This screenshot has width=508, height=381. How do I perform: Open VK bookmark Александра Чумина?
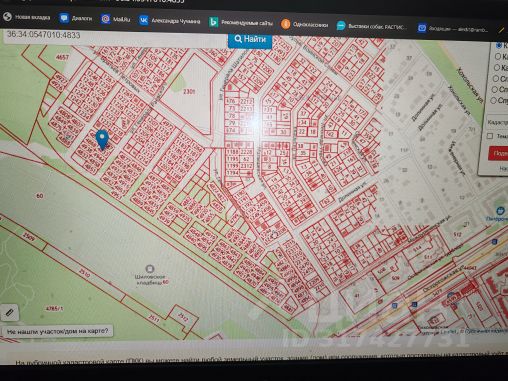[x=170, y=21]
